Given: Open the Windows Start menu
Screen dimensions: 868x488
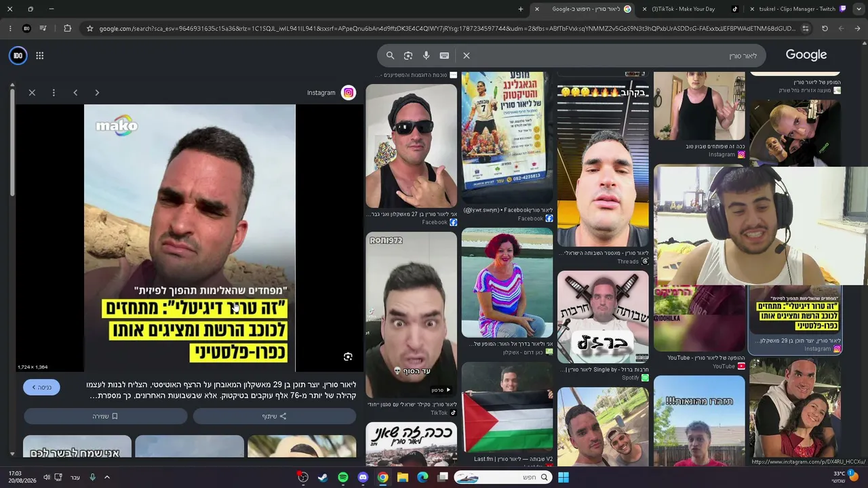Looking at the screenshot, I should (564, 477).
